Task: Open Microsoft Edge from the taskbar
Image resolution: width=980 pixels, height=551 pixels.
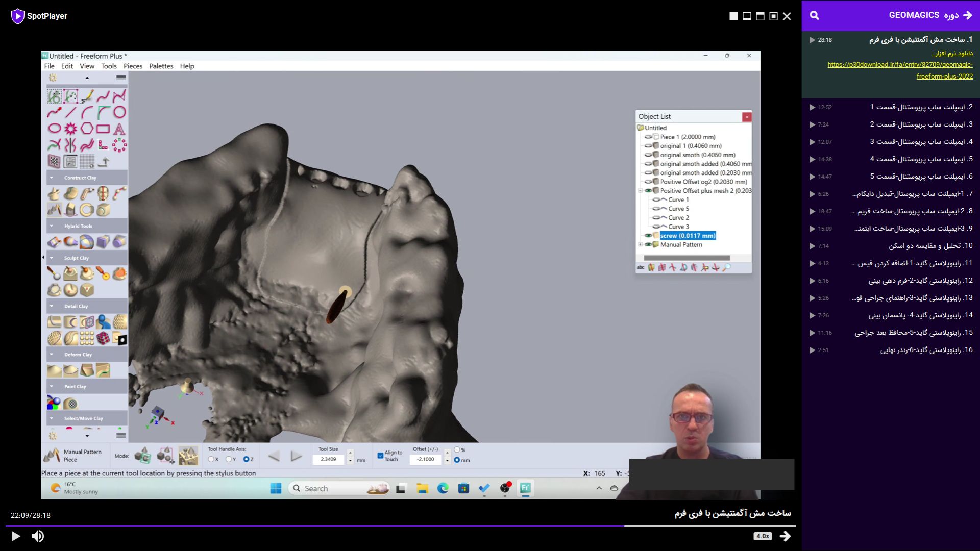Action: pyautogui.click(x=443, y=488)
